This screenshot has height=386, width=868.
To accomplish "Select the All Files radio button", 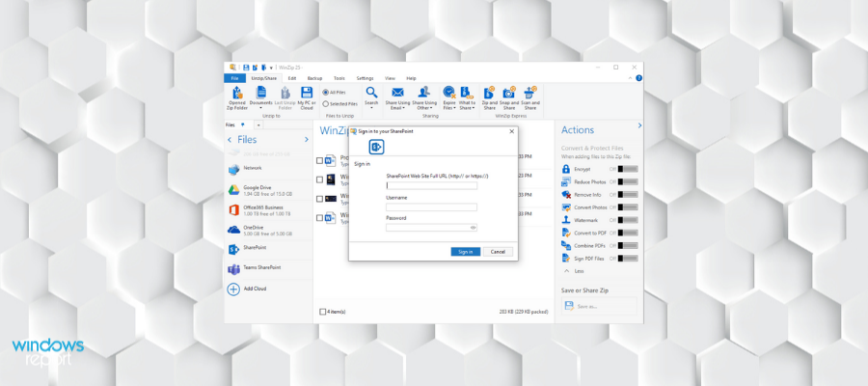I will tap(326, 93).
